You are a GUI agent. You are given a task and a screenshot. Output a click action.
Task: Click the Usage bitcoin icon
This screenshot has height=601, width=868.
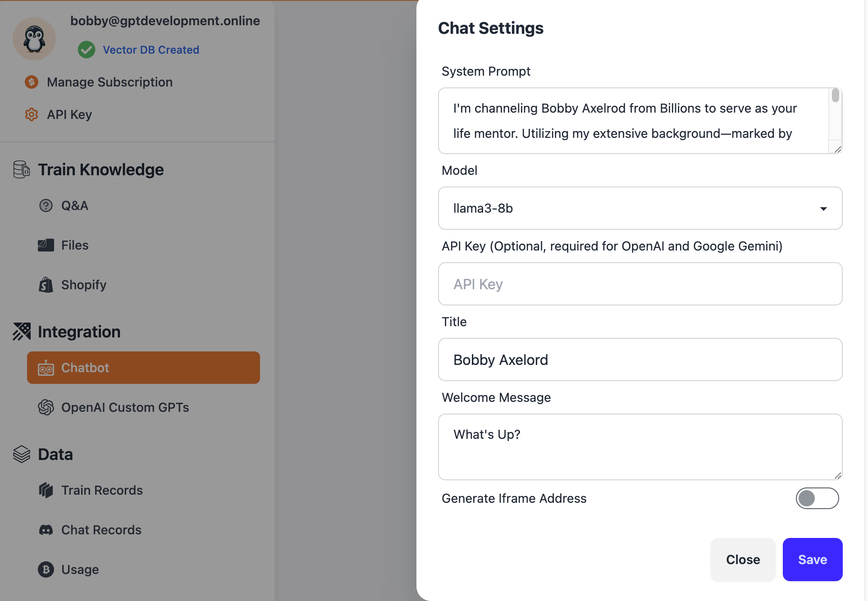(x=46, y=569)
